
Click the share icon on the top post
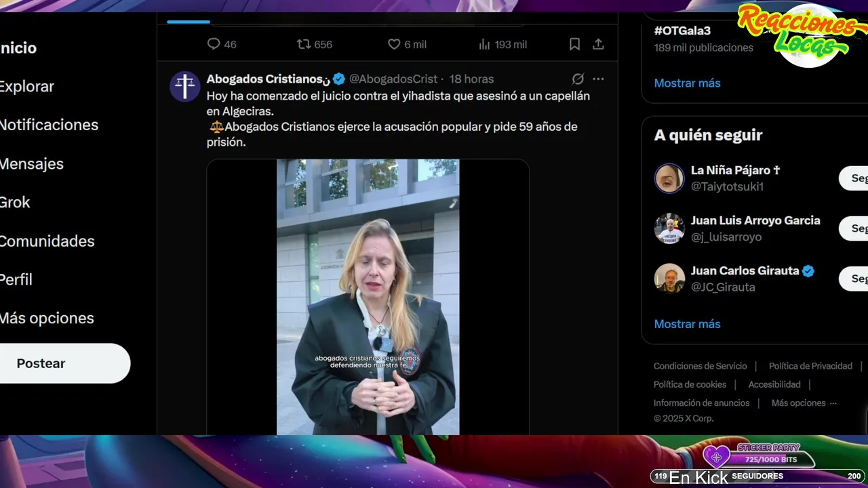[598, 44]
